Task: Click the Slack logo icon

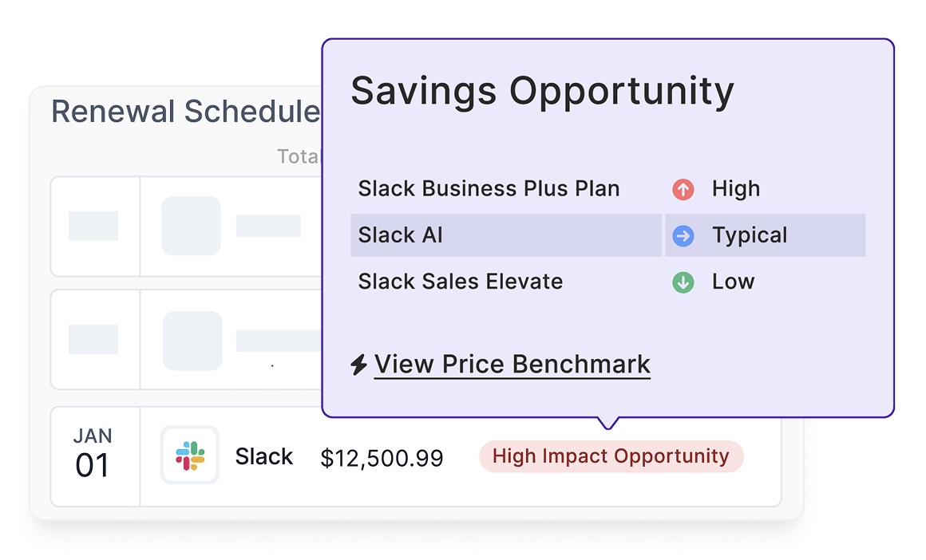Action: pos(190,455)
